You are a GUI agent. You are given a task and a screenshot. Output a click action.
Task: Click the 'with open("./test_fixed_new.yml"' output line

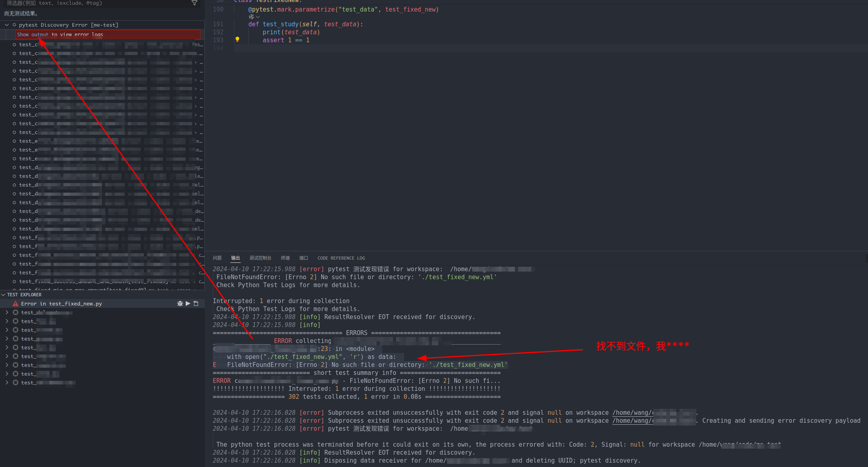click(312, 357)
